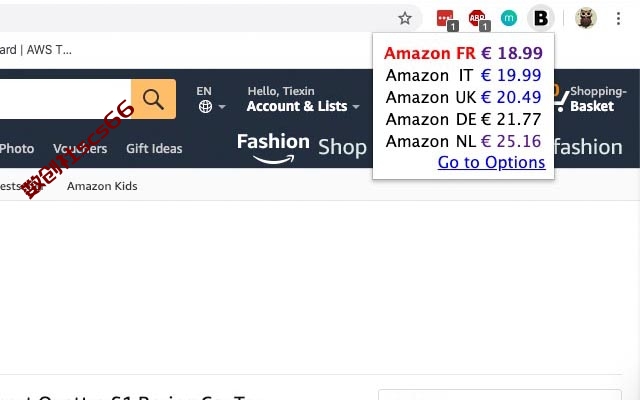
Task: Open Chrome's three-dot menu
Action: [618, 18]
